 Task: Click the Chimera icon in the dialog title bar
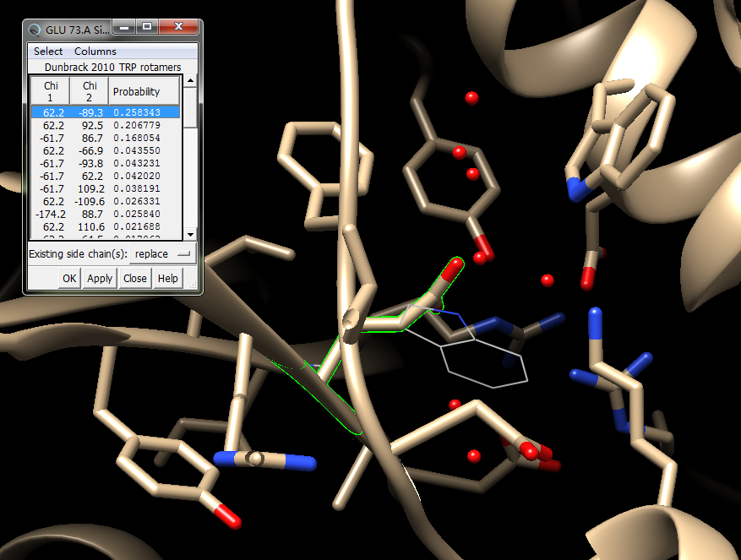coord(35,29)
